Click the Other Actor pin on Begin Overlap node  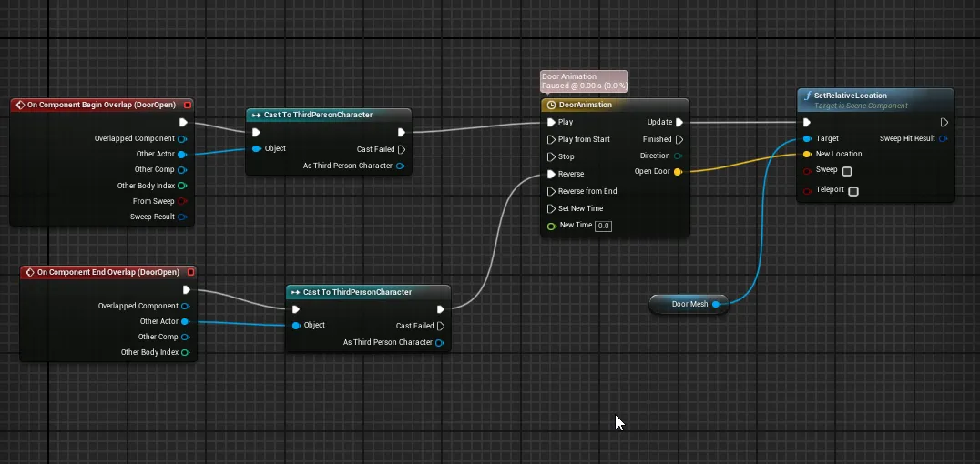click(182, 155)
